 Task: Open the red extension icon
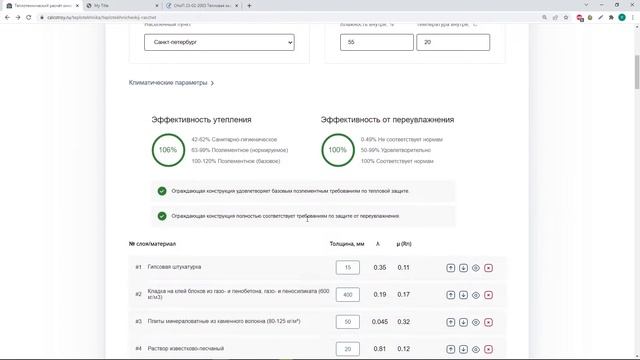580,18
